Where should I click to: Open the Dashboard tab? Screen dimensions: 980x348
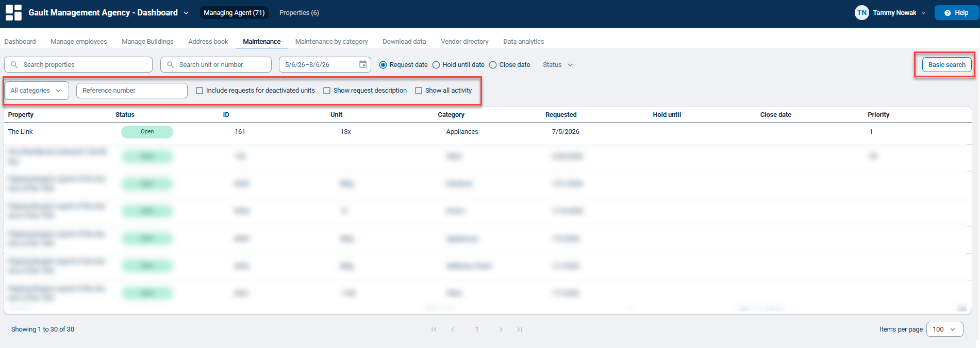click(x=20, y=42)
